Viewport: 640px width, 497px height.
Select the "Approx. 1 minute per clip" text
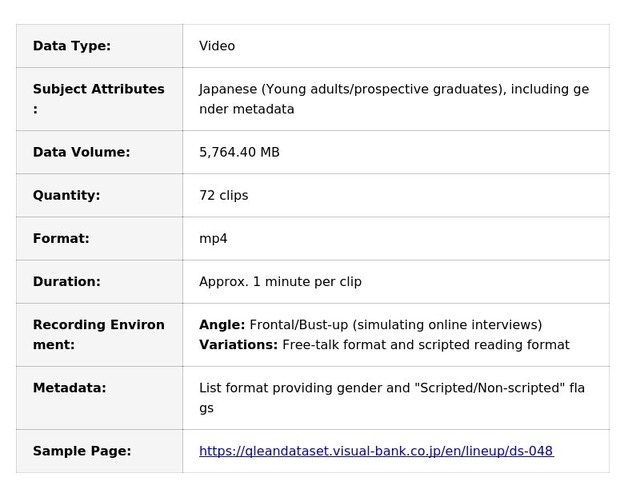click(x=280, y=282)
